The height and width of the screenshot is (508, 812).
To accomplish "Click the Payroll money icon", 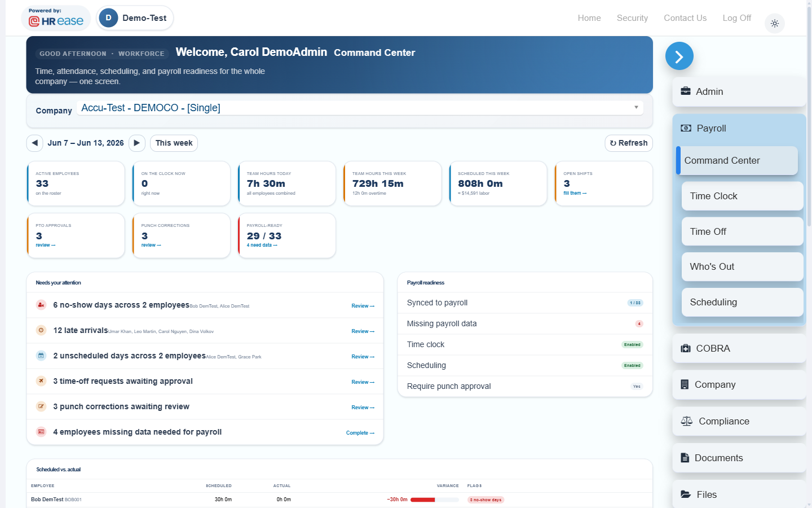I will coord(686,128).
